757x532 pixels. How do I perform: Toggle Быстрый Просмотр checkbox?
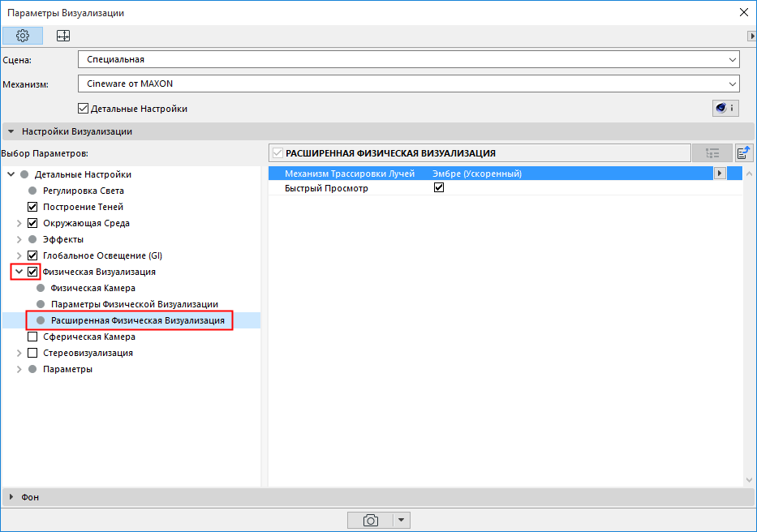point(439,188)
